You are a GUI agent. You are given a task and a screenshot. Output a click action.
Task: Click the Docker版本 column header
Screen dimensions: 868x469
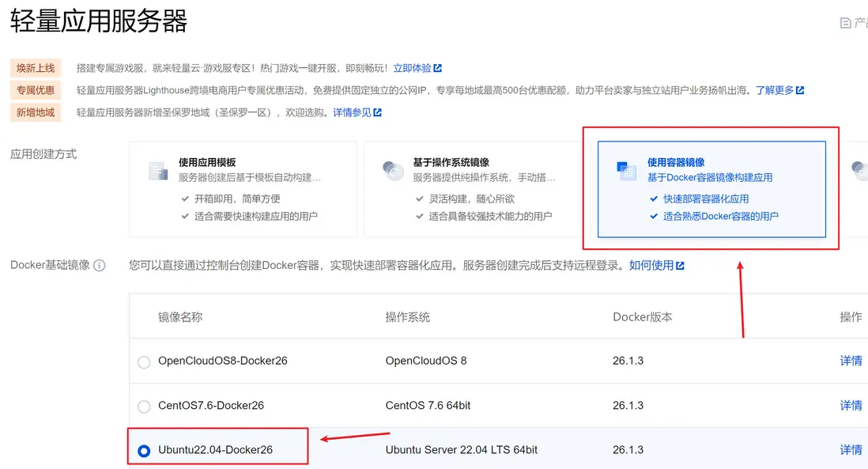click(x=642, y=316)
